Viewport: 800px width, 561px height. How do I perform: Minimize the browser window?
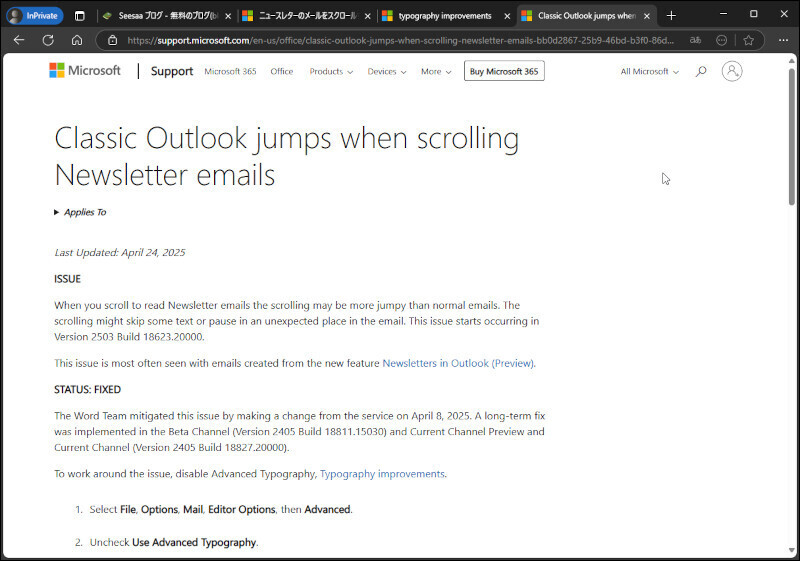[x=723, y=14]
